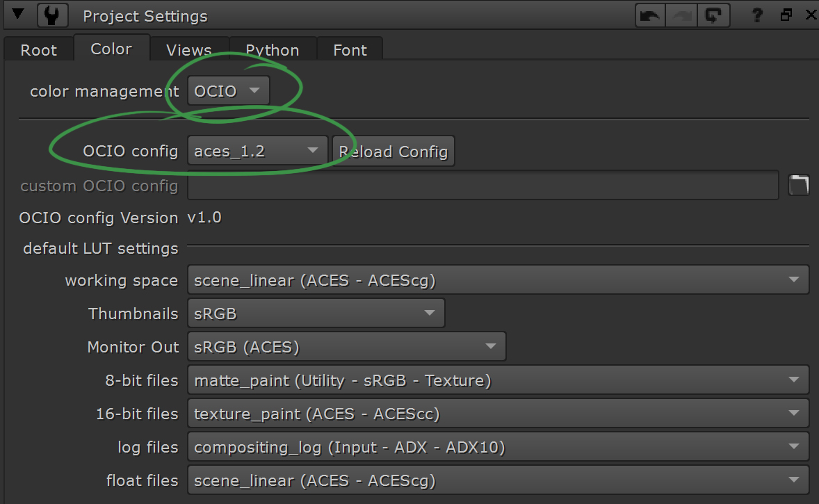This screenshot has width=819, height=504.
Task: Switch to the Python tab
Action: tap(272, 50)
